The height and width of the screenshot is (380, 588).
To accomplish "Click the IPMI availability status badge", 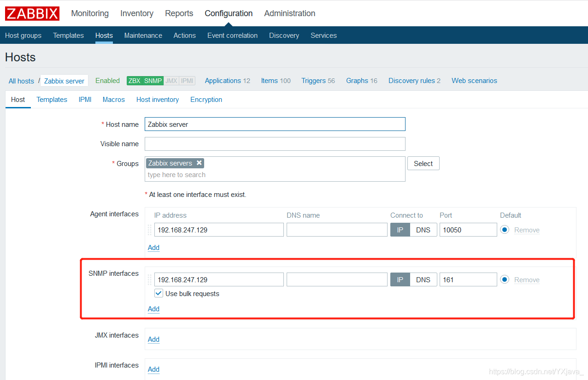I will (187, 81).
